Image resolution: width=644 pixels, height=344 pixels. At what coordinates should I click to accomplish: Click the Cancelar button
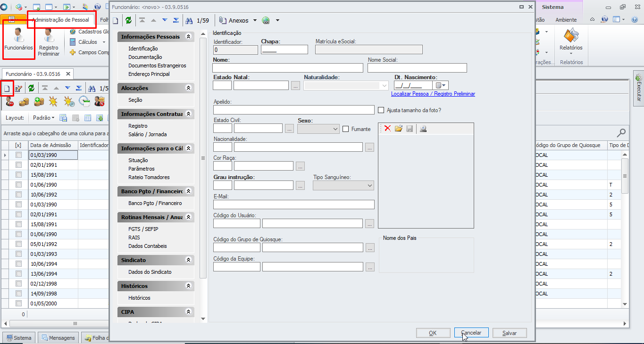tap(471, 333)
